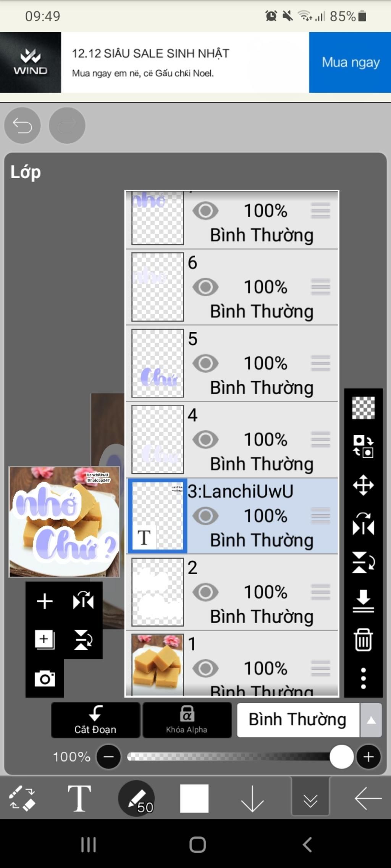The height and width of the screenshot is (868, 391).
Task: Toggle visibility eye of layer 2
Action: [205, 592]
